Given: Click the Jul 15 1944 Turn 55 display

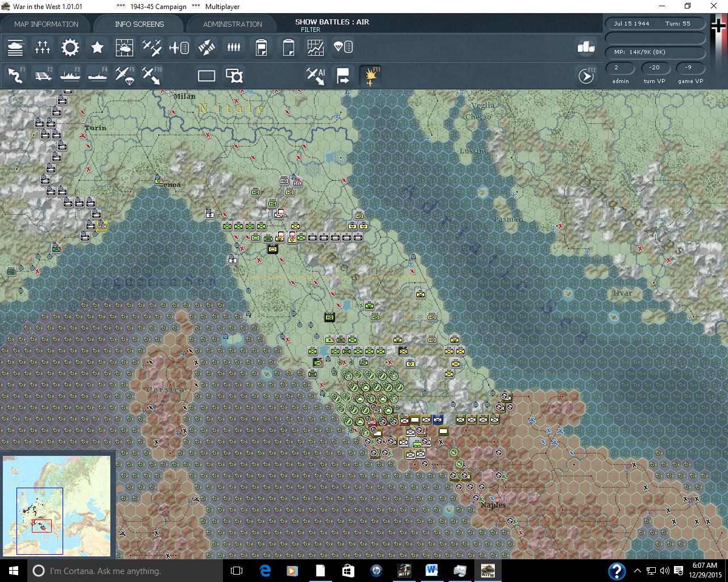Looking at the screenshot, I should pyautogui.click(x=656, y=24).
